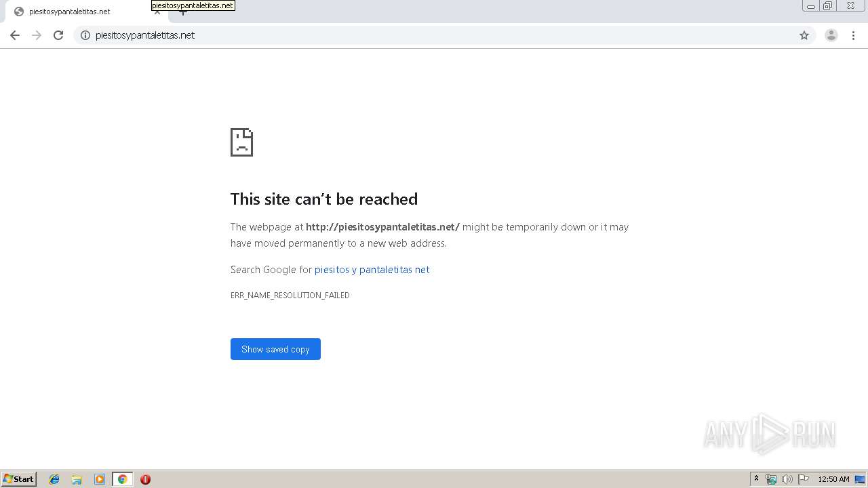
Task: Close the Chrome window
Action: click(x=850, y=6)
